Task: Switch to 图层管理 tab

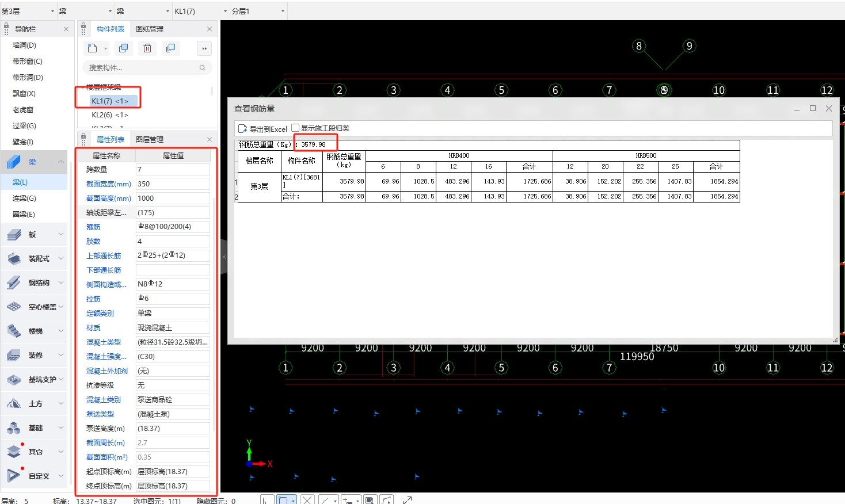Action: click(149, 139)
